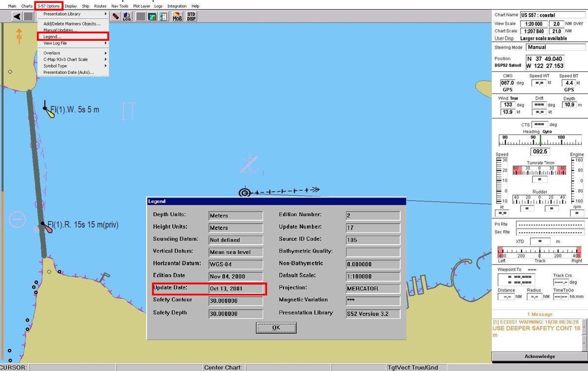Click the Steering Mode Manual field
588x371 pixels.
tap(556, 47)
